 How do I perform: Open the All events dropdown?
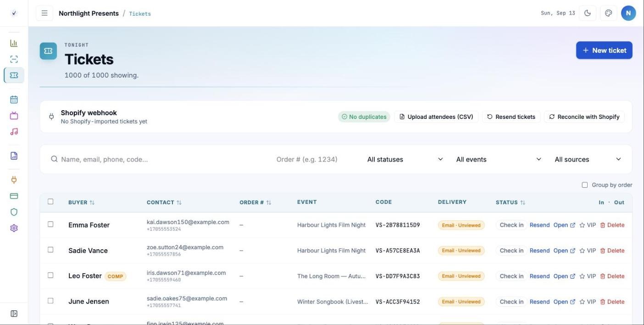click(499, 159)
